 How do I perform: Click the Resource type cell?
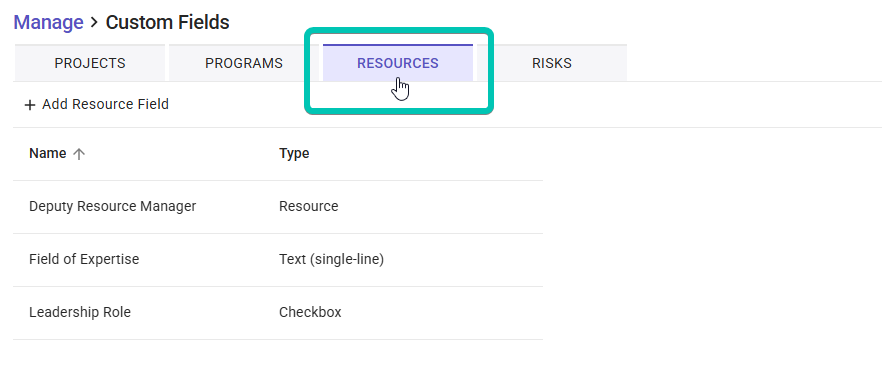(309, 207)
